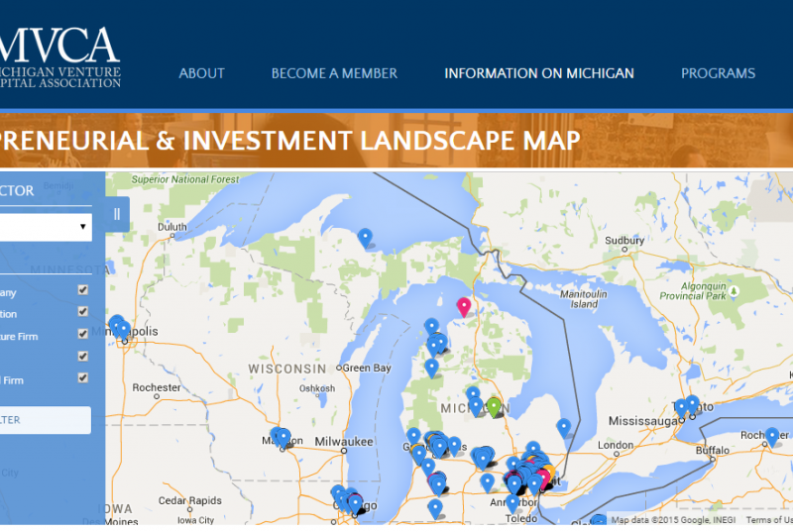Click the pink pin at Detroit

[542, 479]
